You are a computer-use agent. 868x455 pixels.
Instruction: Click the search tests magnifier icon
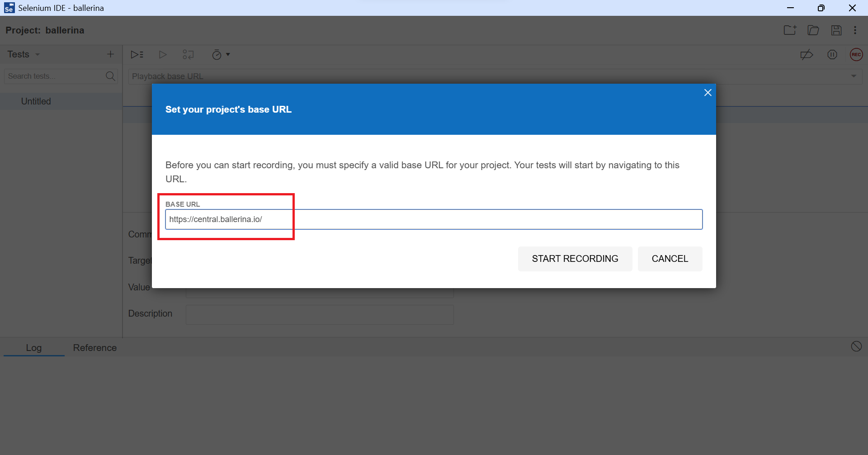(x=110, y=76)
